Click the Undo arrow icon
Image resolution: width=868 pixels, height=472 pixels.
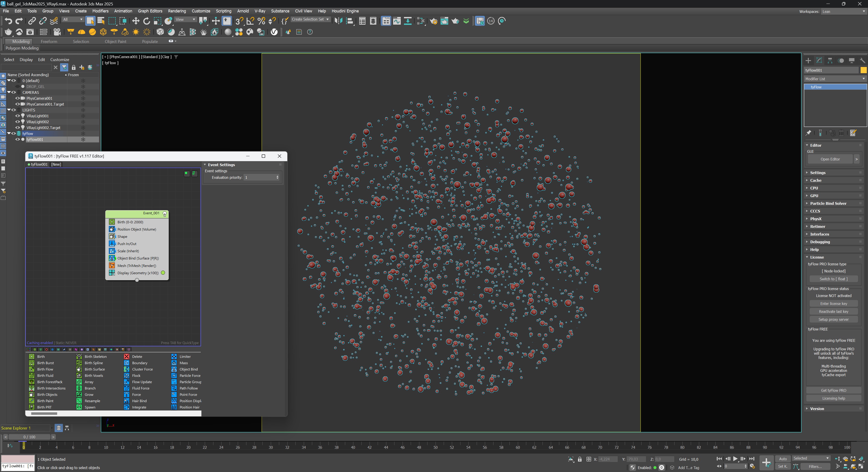pos(8,21)
